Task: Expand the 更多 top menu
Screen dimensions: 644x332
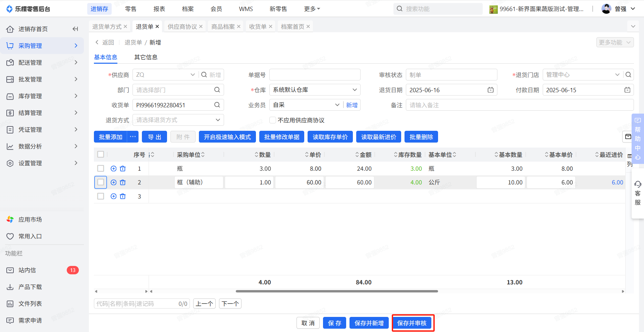Action: pos(312,9)
